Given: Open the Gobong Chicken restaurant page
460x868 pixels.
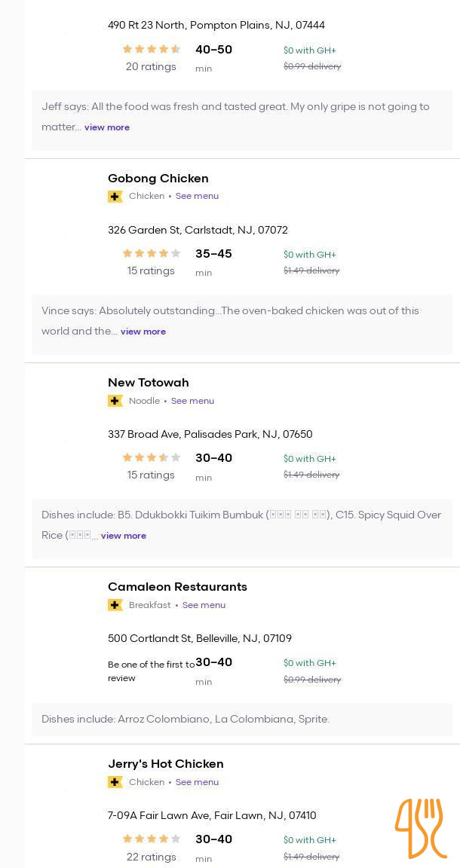Looking at the screenshot, I should point(158,179).
